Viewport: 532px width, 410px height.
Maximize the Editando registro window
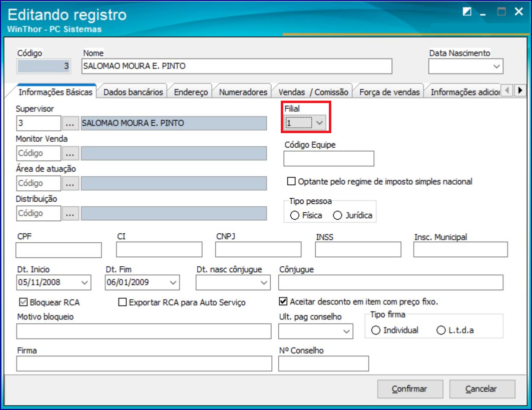pyautogui.click(x=501, y=12)
